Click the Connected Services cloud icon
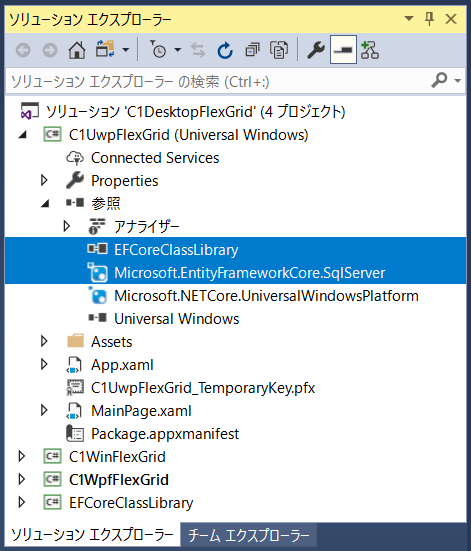 (x=75, y=158)
